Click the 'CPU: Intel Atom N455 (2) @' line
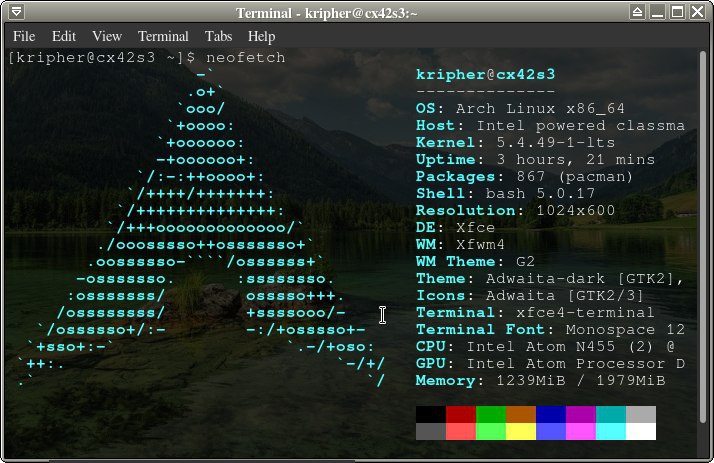The image size is (714, 463). click(545, 347)
